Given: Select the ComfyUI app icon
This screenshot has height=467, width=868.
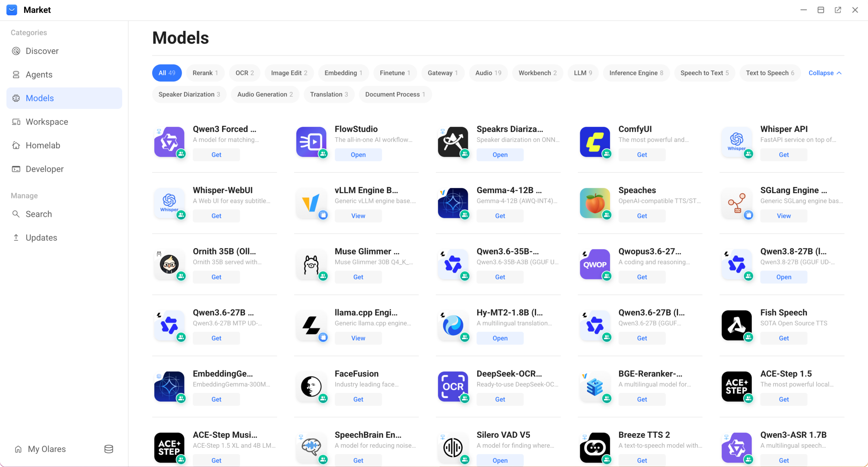Looking at the screenshot, I should tap(595, 142).
